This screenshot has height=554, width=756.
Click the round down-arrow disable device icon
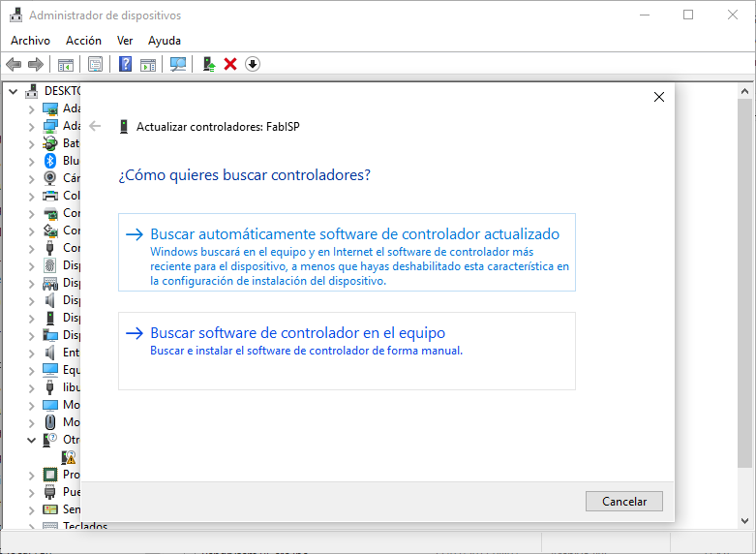[x=253, y=64]
